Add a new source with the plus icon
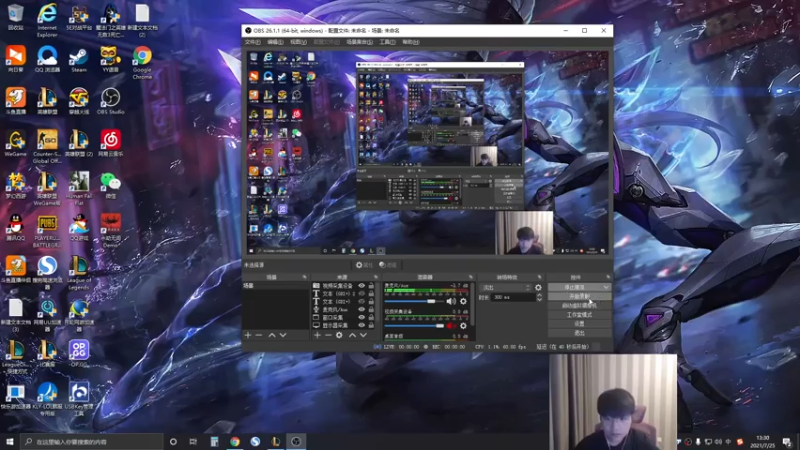The width and height of the screenshot is (800, 450). click(317, 335)
